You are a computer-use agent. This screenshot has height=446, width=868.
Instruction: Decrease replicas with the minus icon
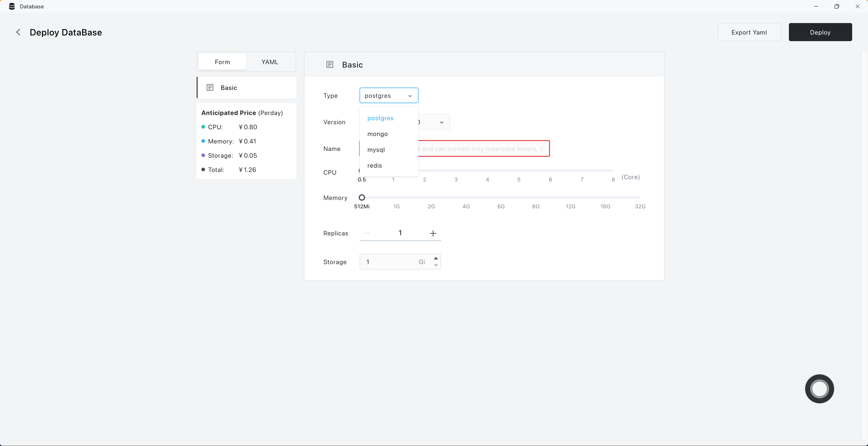(367, 233)
